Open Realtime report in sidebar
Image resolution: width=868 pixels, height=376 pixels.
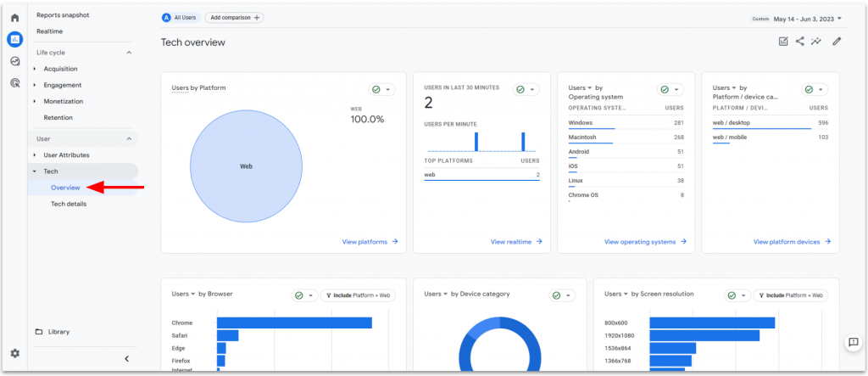point(49,31)
